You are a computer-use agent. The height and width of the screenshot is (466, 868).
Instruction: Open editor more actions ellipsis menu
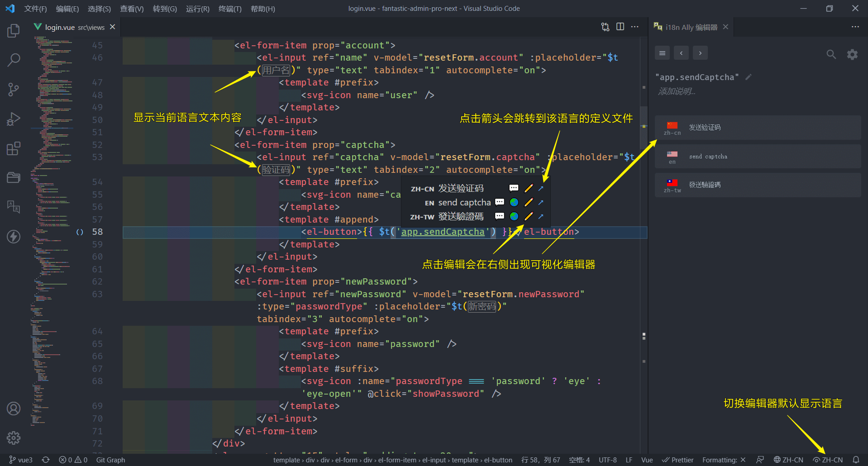[635, 27]
